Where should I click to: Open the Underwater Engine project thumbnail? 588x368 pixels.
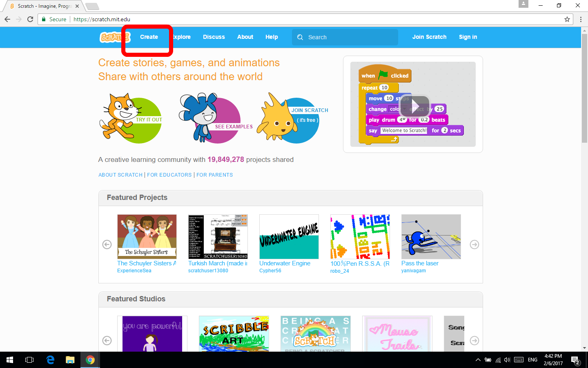click(x=289, y=237)
